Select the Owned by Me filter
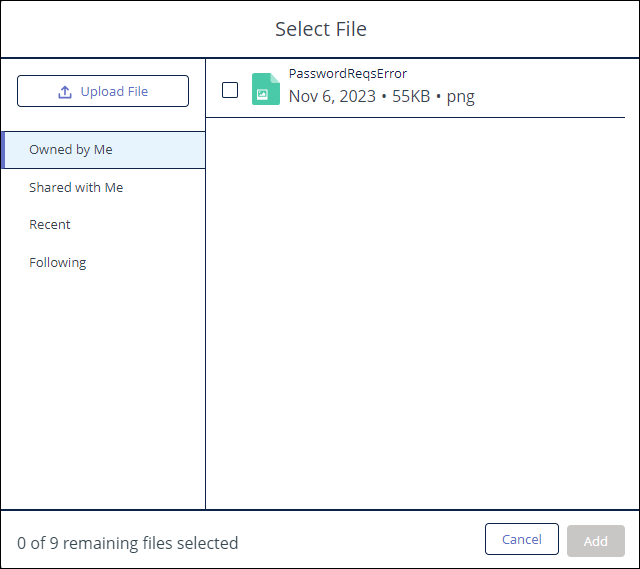The image size is (640, 569). point(103,150)
